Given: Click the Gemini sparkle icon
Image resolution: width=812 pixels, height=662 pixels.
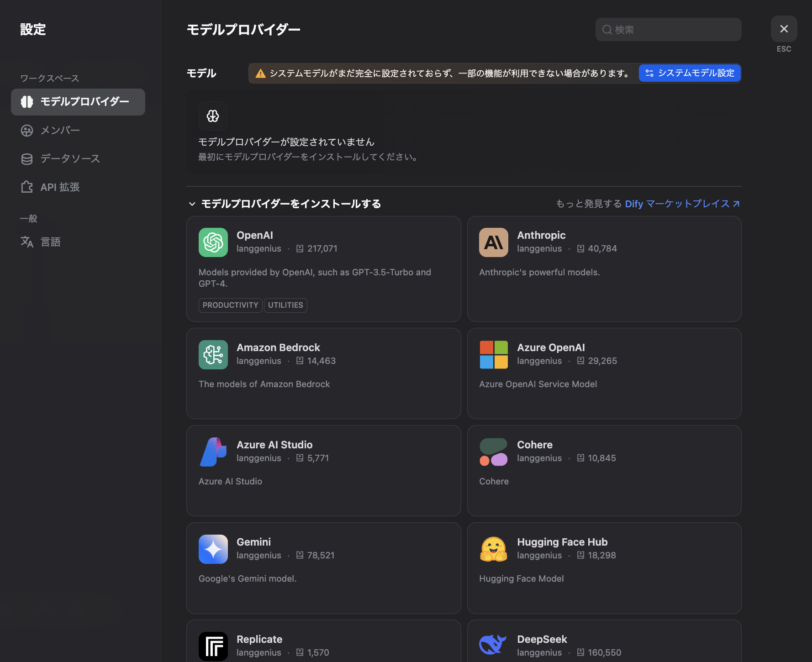Looking at the screenshot, I should pyautogui.click(x=213, y=549).
